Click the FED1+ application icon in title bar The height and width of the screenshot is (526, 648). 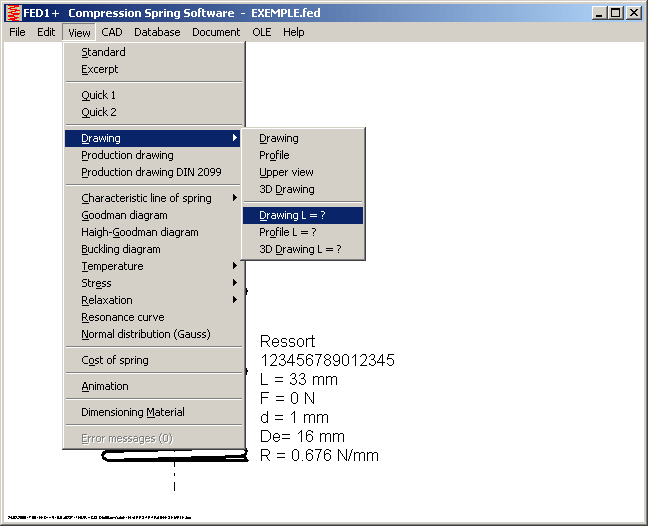pyautogui.click(x=13, y=13)
